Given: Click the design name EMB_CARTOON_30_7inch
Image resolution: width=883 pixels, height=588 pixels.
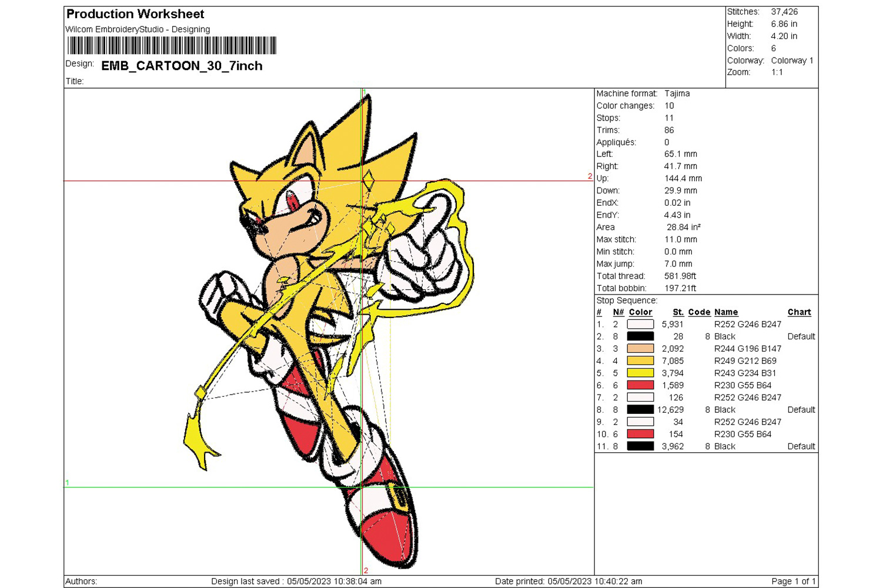Looking at the screenshot, I should (182, 66).
